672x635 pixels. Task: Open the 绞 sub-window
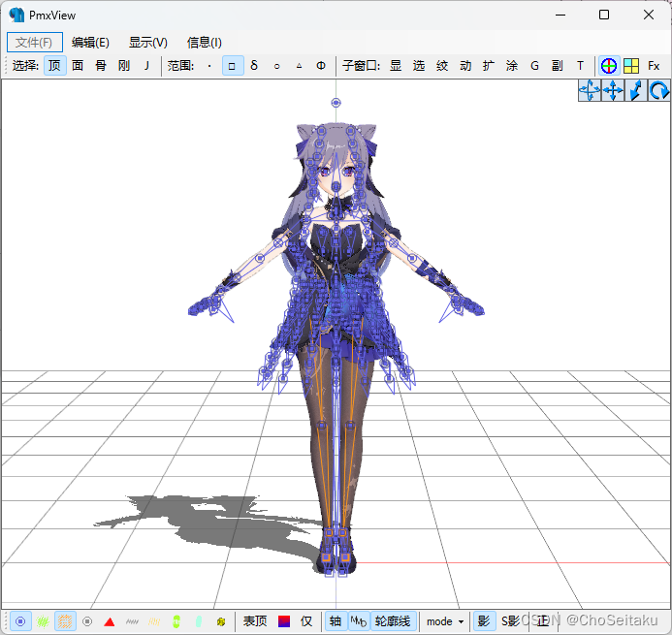click(x=442, y=66)
